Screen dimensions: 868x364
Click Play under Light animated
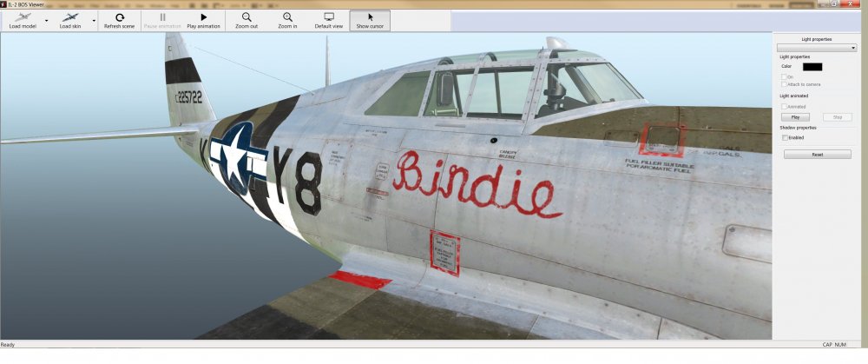(795, 117)
